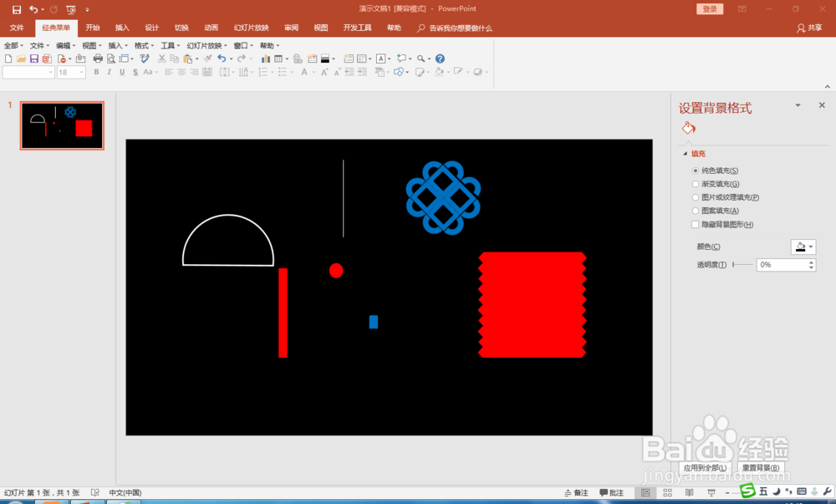Image resolution: width=836 pixels, height=504 pixels.
Task: Click the Insert Hyperlink icon
Action: pyautogui.click(x=298, y=59)
